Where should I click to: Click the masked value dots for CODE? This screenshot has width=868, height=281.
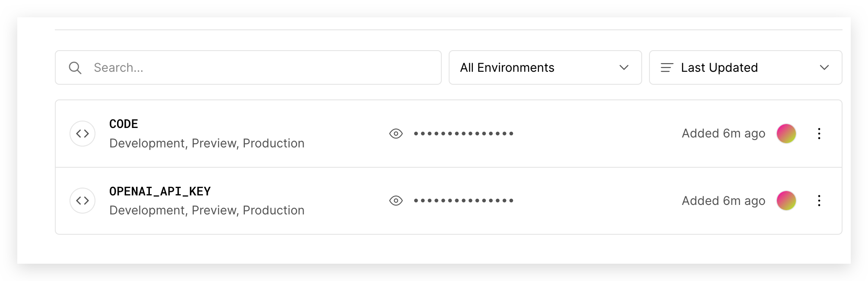coord(463,134)
